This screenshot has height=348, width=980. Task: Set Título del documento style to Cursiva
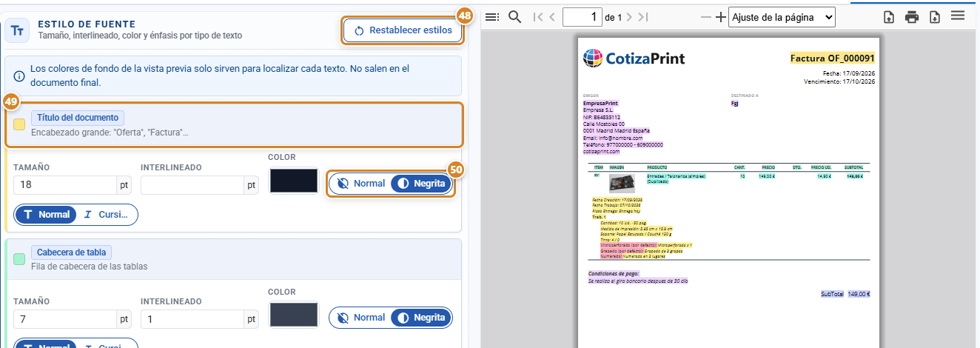(x=107, y=215)
